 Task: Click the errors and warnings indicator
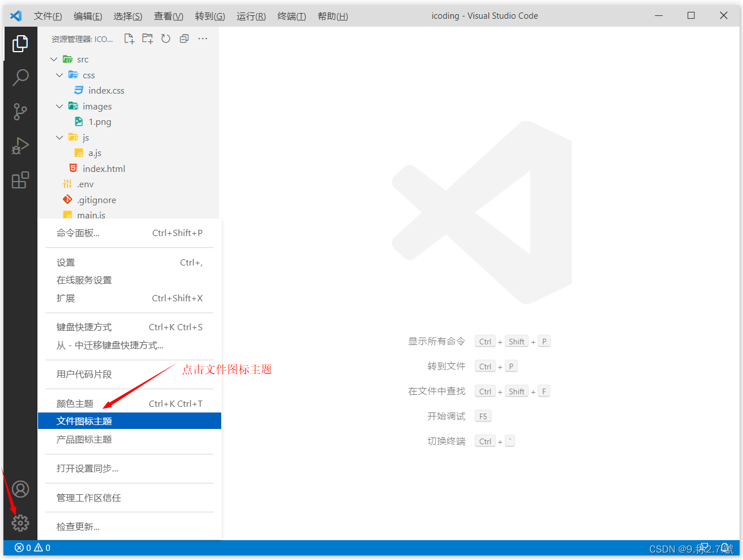tap(31, 548)
